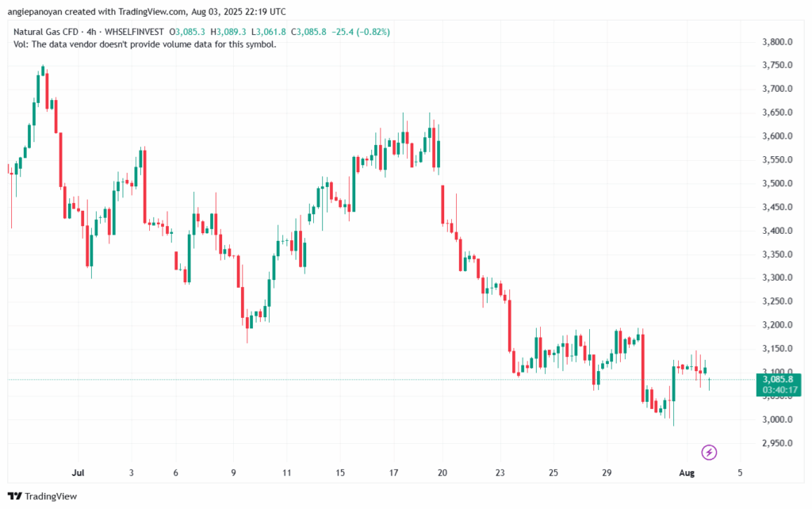Click the WHSELFINVEST source label
The height and width of the screenshot is (509, 812).
(x=134, y=32)
